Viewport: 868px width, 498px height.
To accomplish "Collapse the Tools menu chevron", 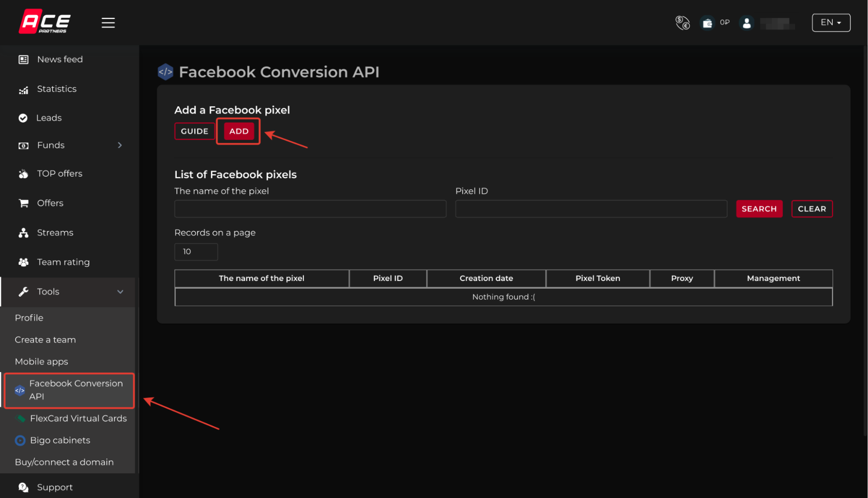I will tap(120, 292).
